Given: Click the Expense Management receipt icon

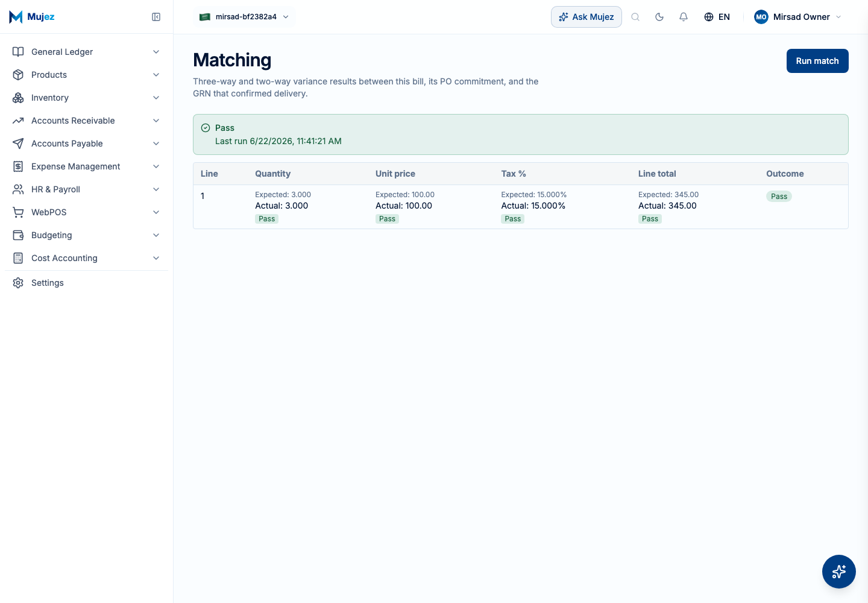Looking at the screenshot, I should point(18,166).
